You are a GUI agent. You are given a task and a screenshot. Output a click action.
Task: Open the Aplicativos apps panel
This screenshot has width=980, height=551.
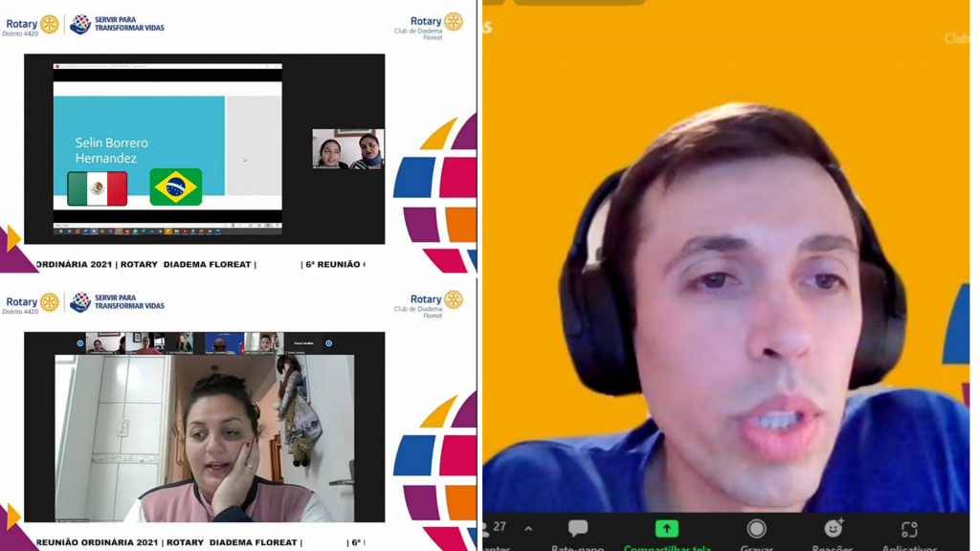(909, 529)
